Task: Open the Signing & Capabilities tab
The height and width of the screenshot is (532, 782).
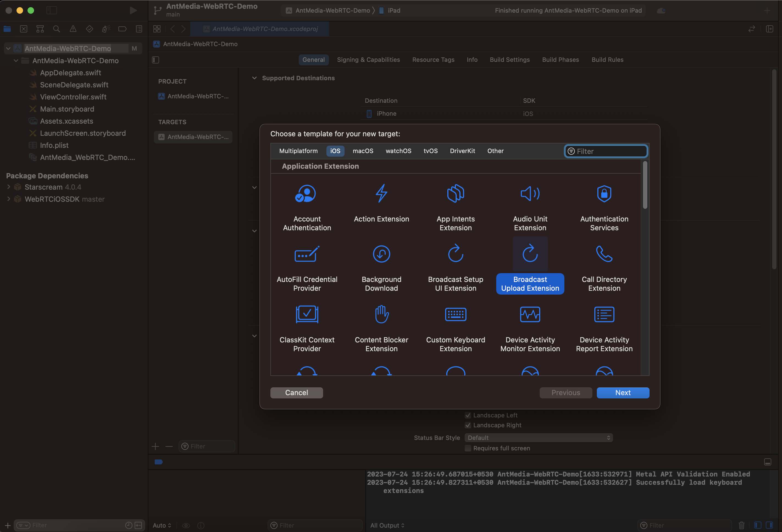Action: pyautogui.click(x=368, y=60)
